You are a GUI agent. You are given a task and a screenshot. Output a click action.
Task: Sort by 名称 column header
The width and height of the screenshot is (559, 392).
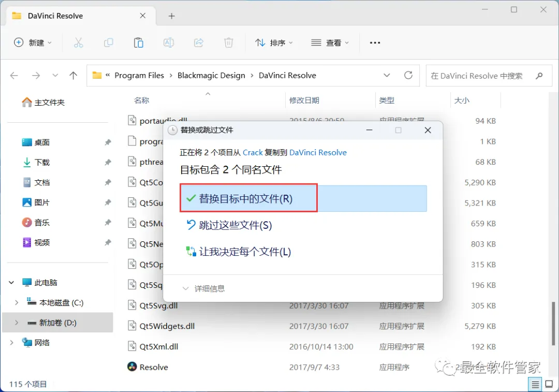coord(141,100)
